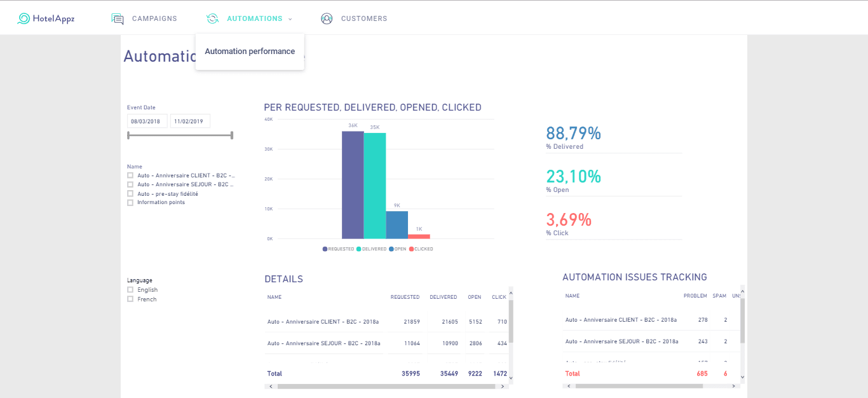Enable the Information points filter checkbox

[x=130, y=203]
